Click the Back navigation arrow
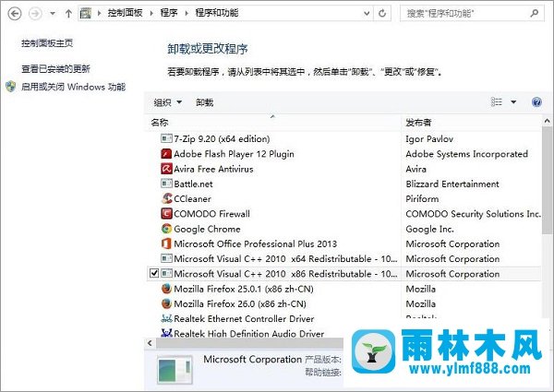Viewport: 554px width, 392px height. pyautogui.click(x=15, y=14)
